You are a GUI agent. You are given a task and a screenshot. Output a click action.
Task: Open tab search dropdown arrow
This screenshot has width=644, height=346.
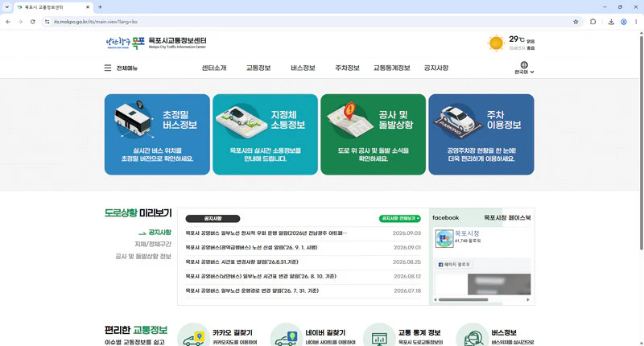(x=6, y=7)
